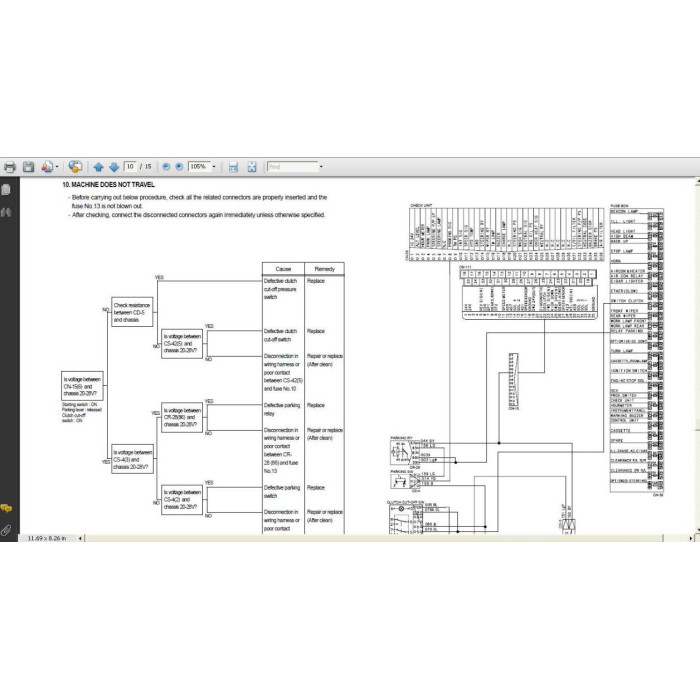Focus the Find search box
The image size is (700, 700).
pyautogui.click(x=292, y=167)
